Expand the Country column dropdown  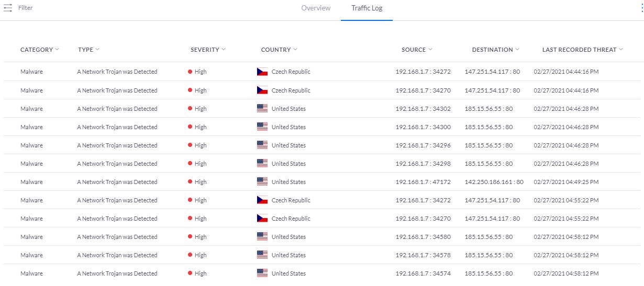coord(295,50)
